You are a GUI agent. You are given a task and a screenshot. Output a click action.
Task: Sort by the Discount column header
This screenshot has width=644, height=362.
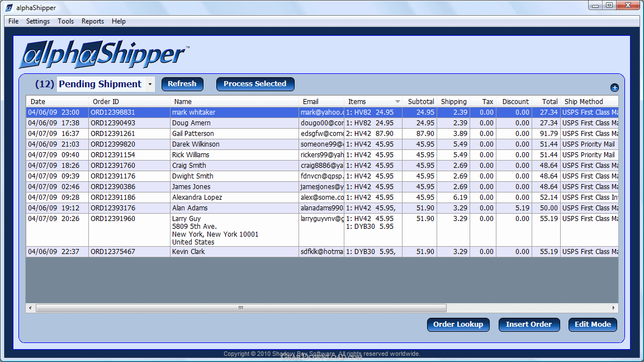tap(514, 101)
